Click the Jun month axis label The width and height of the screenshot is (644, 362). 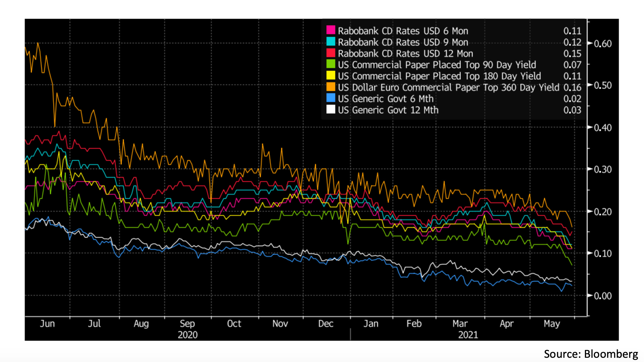click(47, 324)
